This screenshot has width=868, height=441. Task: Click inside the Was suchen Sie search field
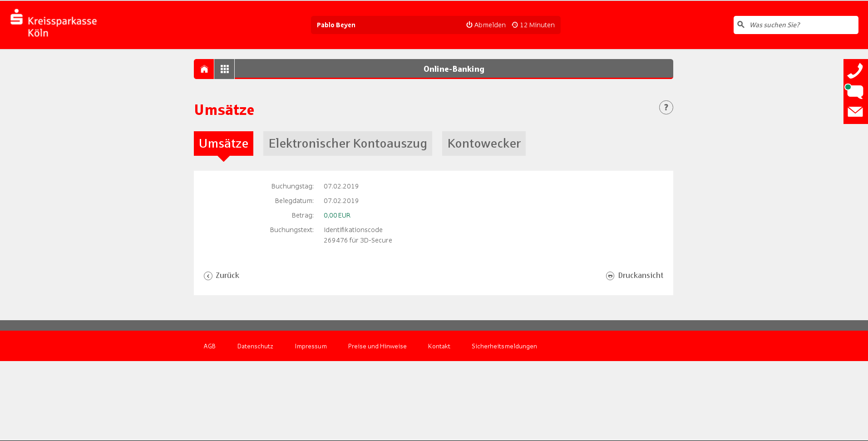click(799, 25)
